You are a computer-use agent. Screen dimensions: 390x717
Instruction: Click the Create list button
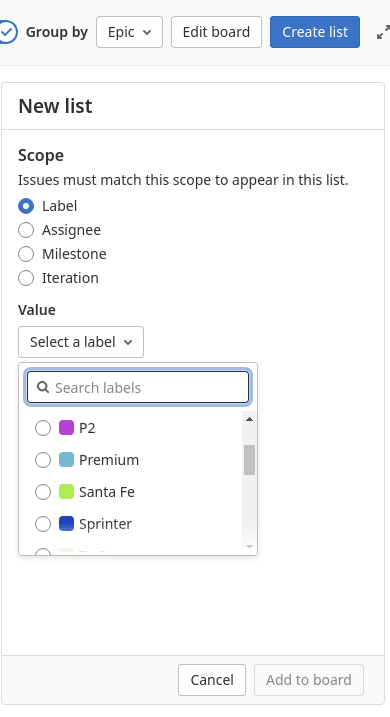click(x=315, y=32)
